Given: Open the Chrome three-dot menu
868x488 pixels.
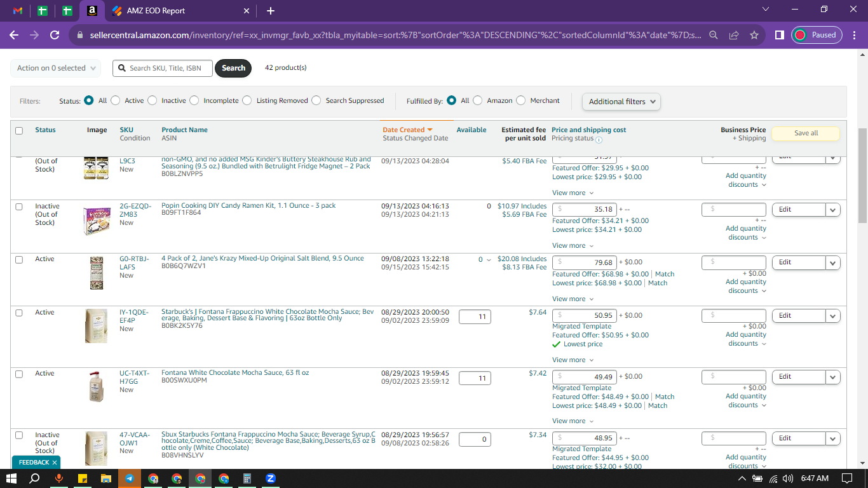Looking at the screenshot, I should pyautogui.click(x=855, y=35).
